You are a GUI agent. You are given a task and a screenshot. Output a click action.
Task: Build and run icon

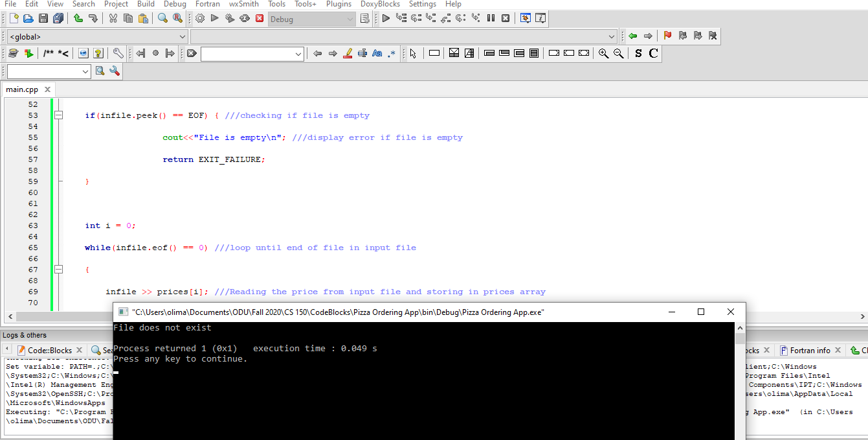tap(230, 18)
